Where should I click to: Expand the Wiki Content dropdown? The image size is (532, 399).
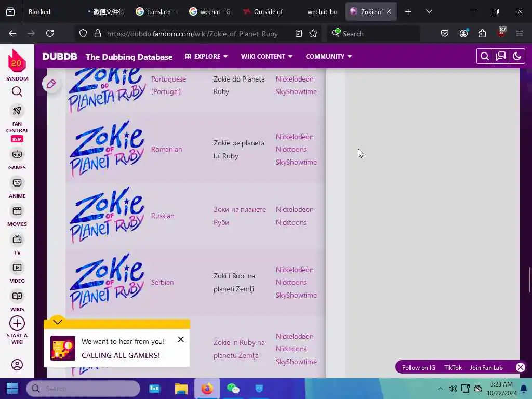(267, 56)
